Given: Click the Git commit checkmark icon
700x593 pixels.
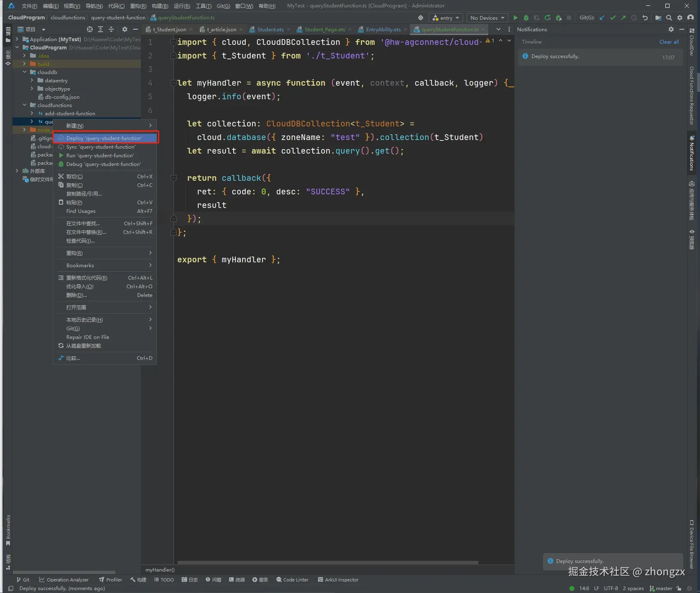Looking at the screenshot, I should click(x=613, y=18).
